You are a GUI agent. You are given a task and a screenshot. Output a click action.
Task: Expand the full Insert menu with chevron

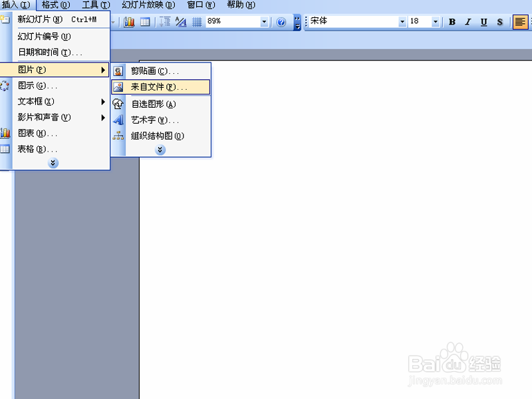[53, 163]
